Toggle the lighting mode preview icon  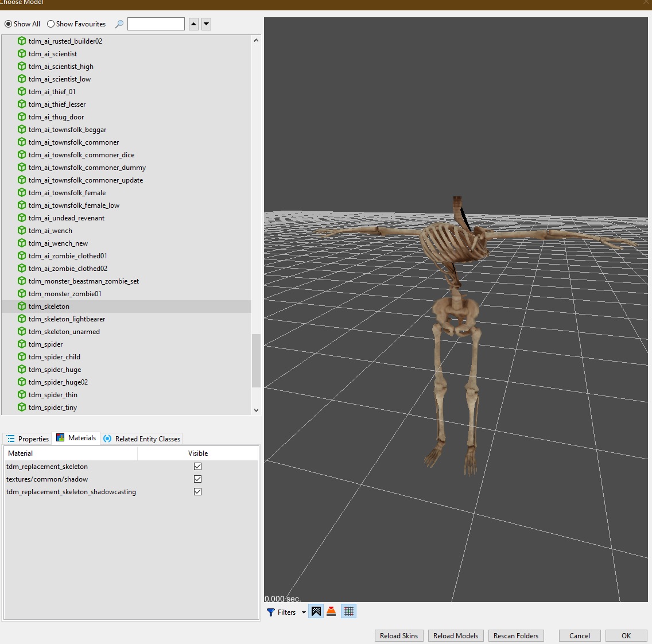point(331,611)
